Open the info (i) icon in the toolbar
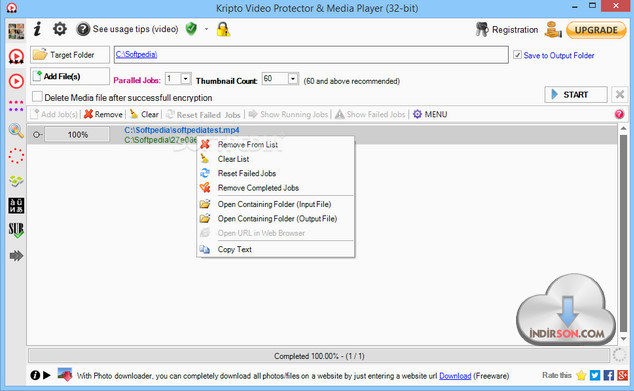This screenshot has height=391, width=634. 37,29
